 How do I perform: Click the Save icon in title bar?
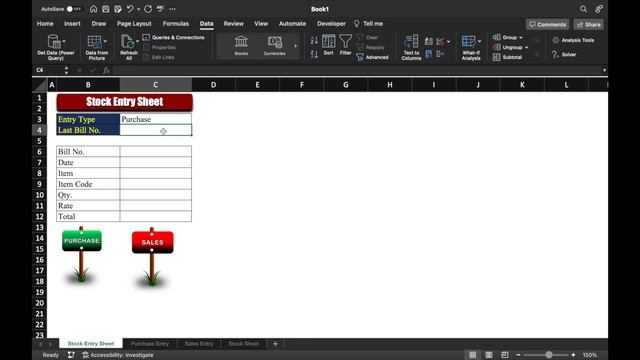point(106,9)
